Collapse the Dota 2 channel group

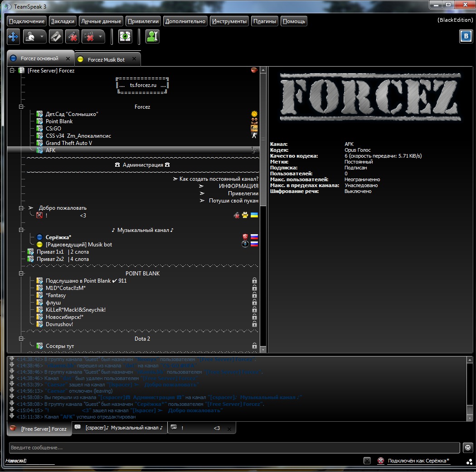[21, 339]
